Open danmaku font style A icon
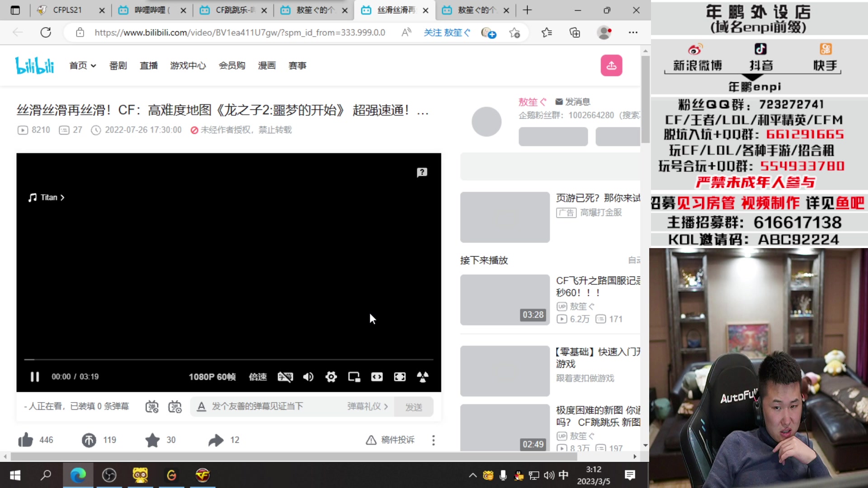Image resolution: width=868 pixels, height=488 pixels. (x=201, y=407)
